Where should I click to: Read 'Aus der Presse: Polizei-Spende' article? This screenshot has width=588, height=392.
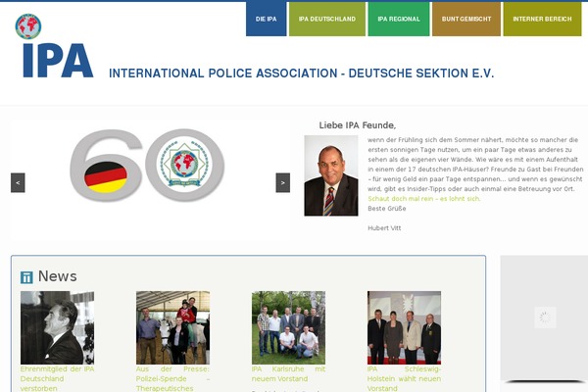click(x=172, y=379)
